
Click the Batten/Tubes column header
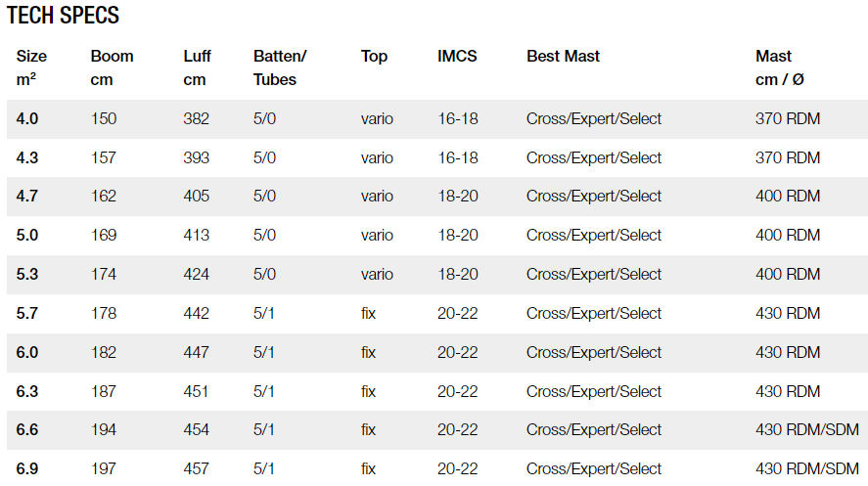click(x=280, y=68)
